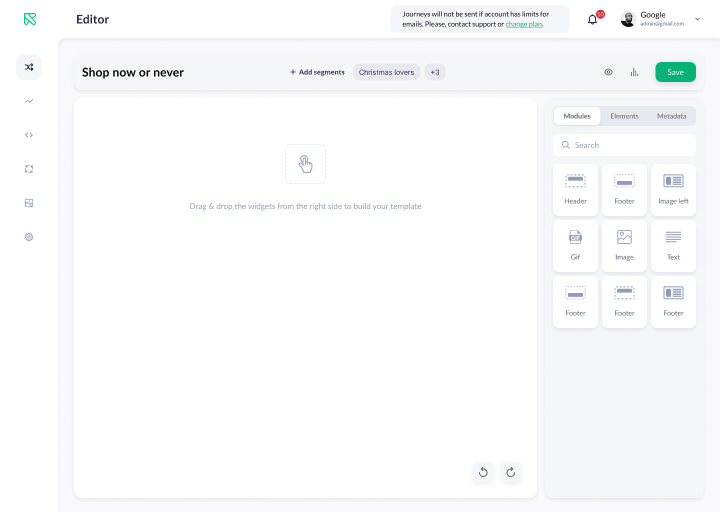
Task: Click the image gallery sidebar icon
Action: pyautogui.click(x=29, y=203)
